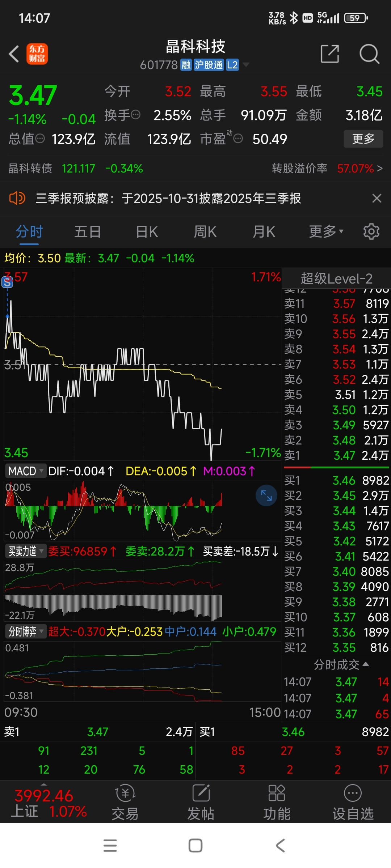The width and height of the screenshot is (391, 868).
Task: Tap the speaker announcement icon
Action: (17, 198)
